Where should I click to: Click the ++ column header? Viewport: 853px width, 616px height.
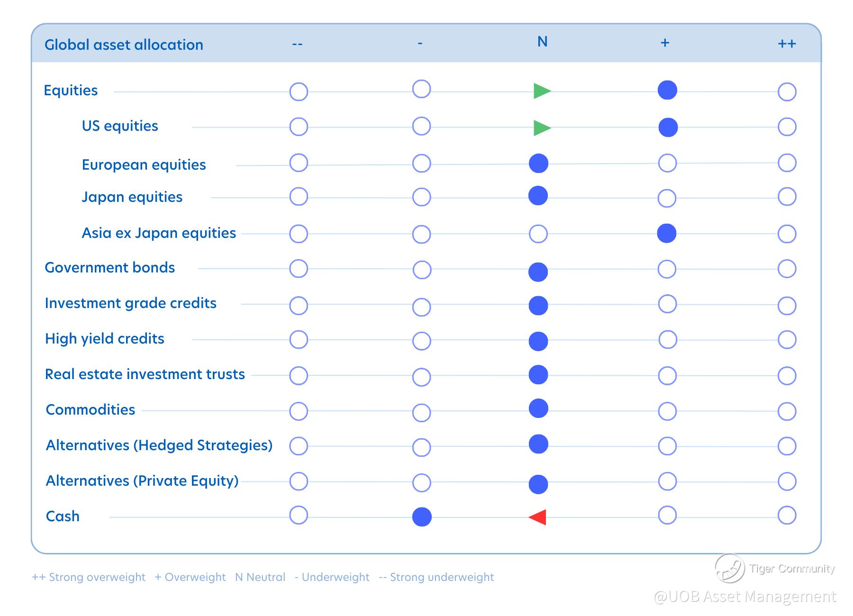[787, 44]
